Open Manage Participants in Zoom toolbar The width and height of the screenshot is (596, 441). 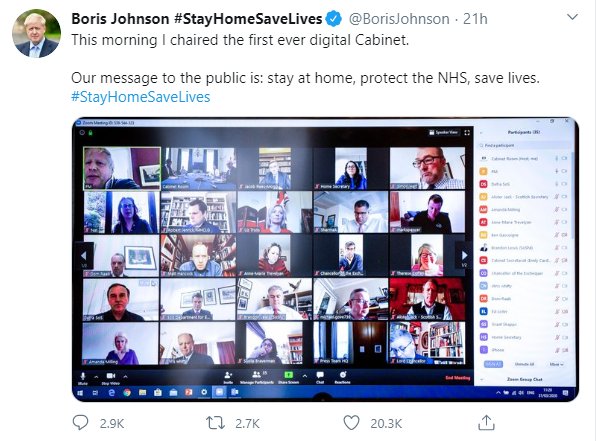tap(257, 378)
